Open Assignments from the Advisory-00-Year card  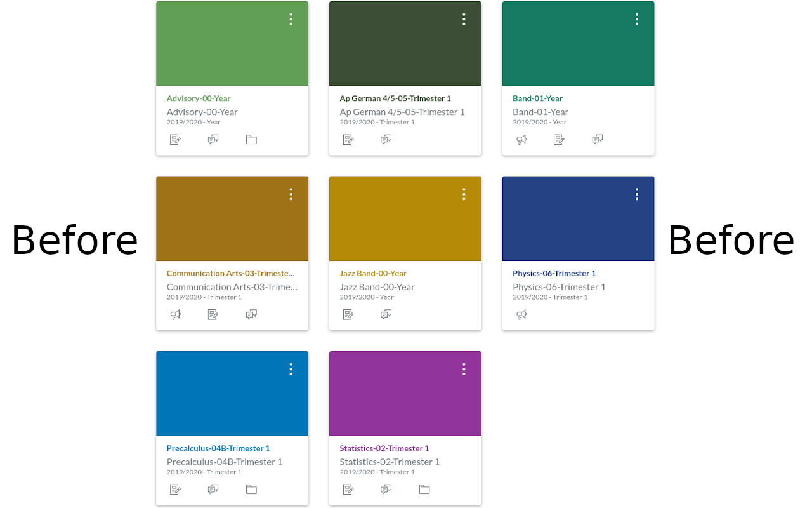tap(175, 139)
